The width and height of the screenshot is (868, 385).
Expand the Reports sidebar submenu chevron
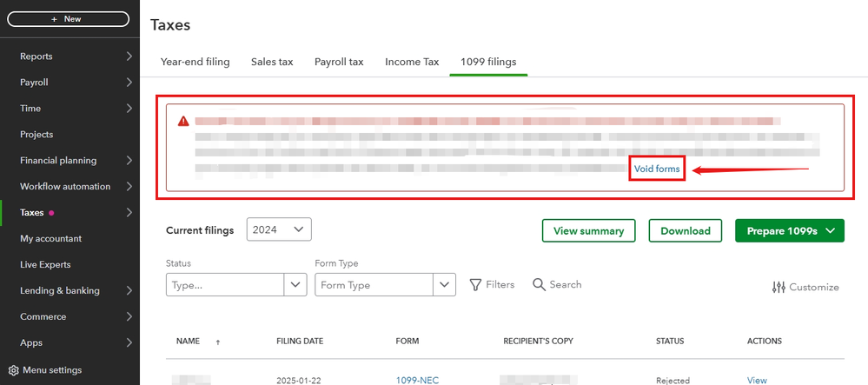point(129,56)
